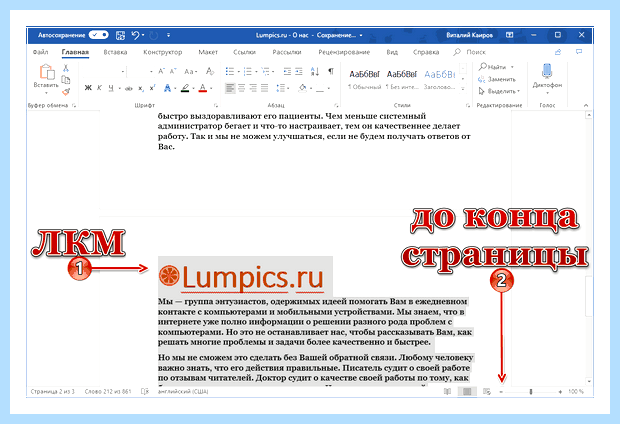Justify the paragraph text
Viewport: 620px width, 424px height.
tap(265, 88)
